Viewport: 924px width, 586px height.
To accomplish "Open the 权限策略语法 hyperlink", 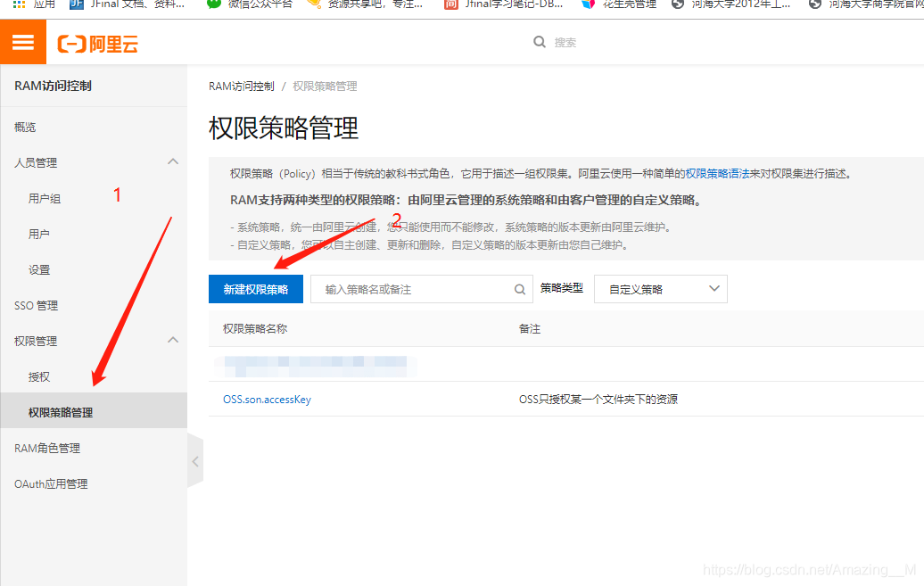I will (x=717, y=174).
